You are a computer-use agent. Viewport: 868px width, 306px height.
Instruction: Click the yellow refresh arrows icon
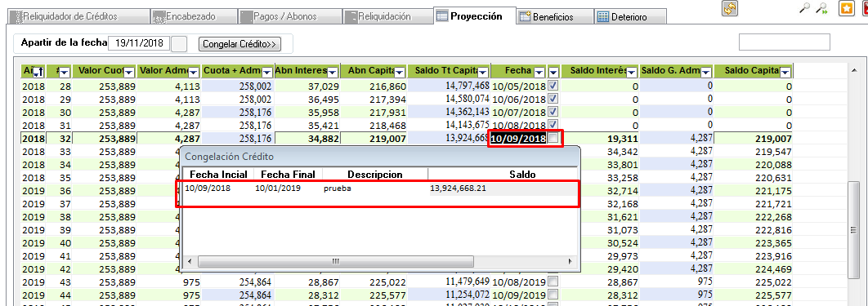click(730, 8)
